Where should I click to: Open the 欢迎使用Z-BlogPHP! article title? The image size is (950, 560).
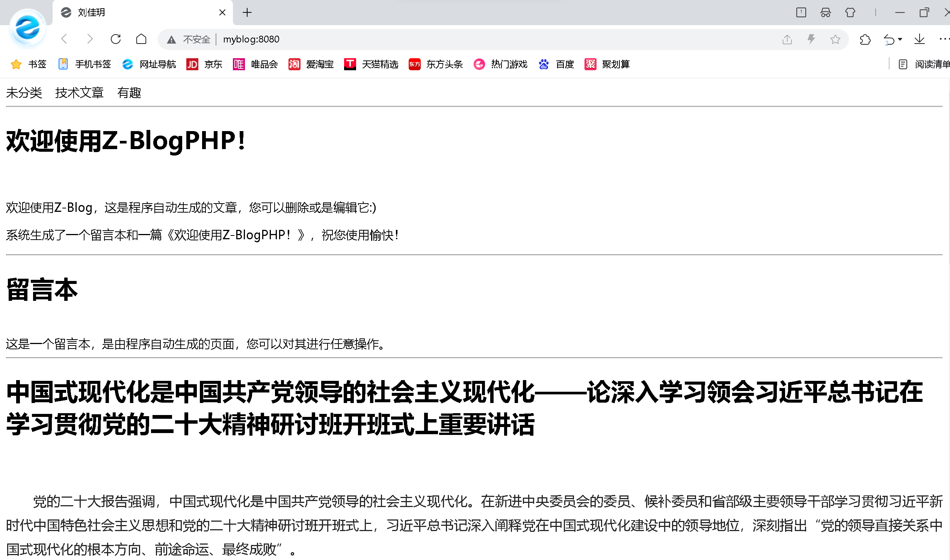[x=126, y=141]
